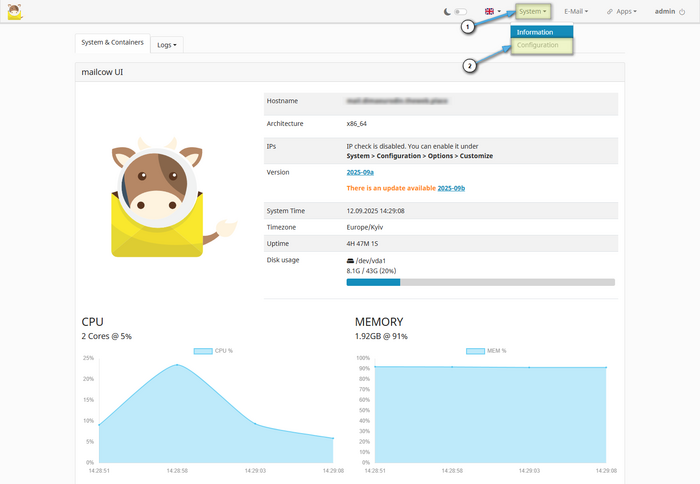
Task: Click the system time 12.09.2025 14:29:08
Action: [375, 211]
